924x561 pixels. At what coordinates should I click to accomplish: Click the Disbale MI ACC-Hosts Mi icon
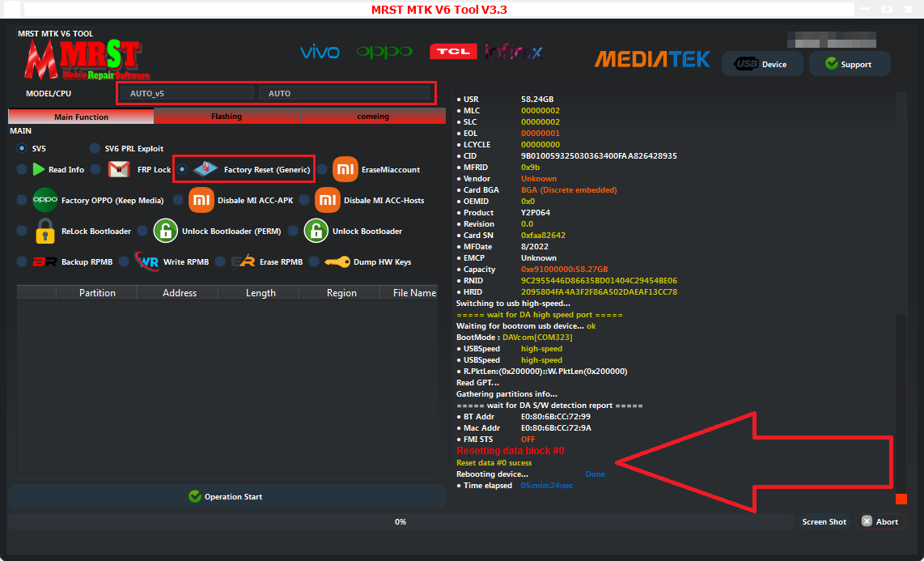328,201
